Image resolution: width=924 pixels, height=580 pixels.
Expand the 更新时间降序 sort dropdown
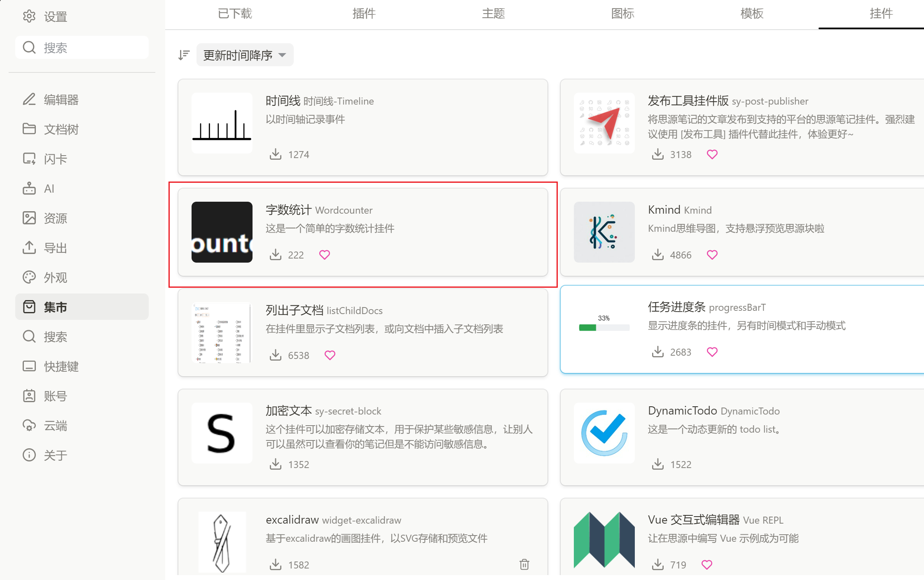[245, 55]
